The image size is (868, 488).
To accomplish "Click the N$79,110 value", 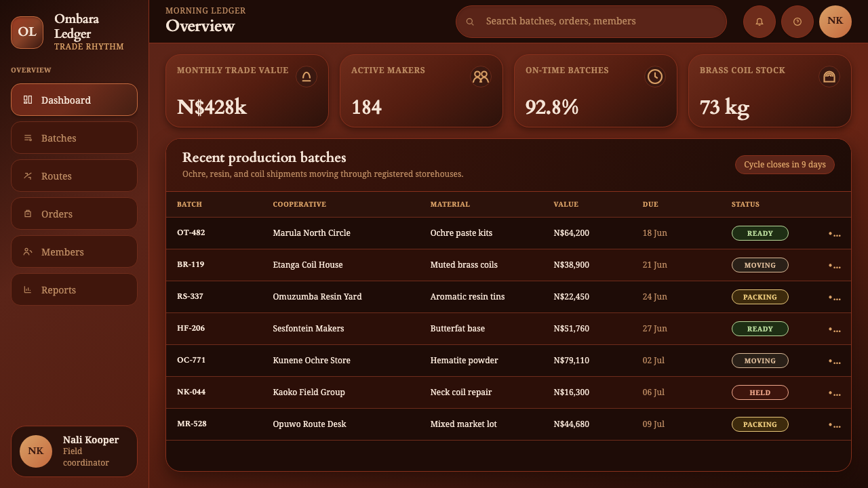I will tap(571, 361).
